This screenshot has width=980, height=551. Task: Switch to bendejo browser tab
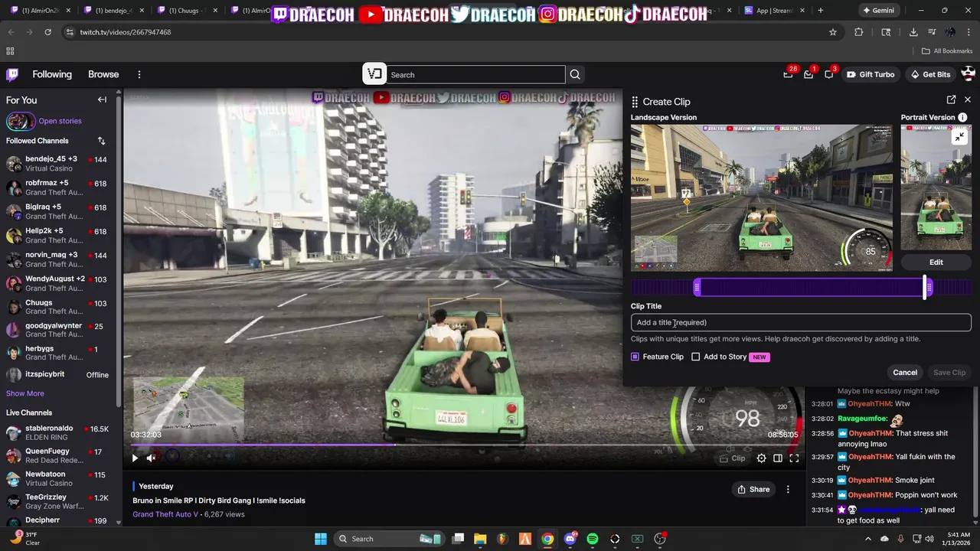click(114, 11)
